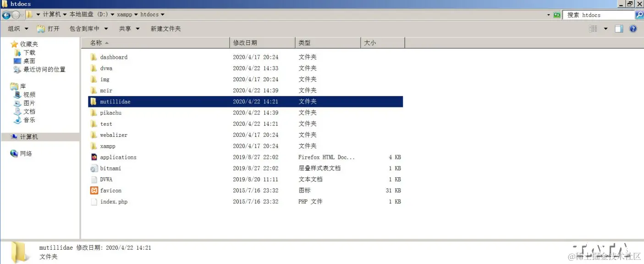Open Desktop (桌面) in favorites
Screen dimensions: 644x264
[29, 61]
